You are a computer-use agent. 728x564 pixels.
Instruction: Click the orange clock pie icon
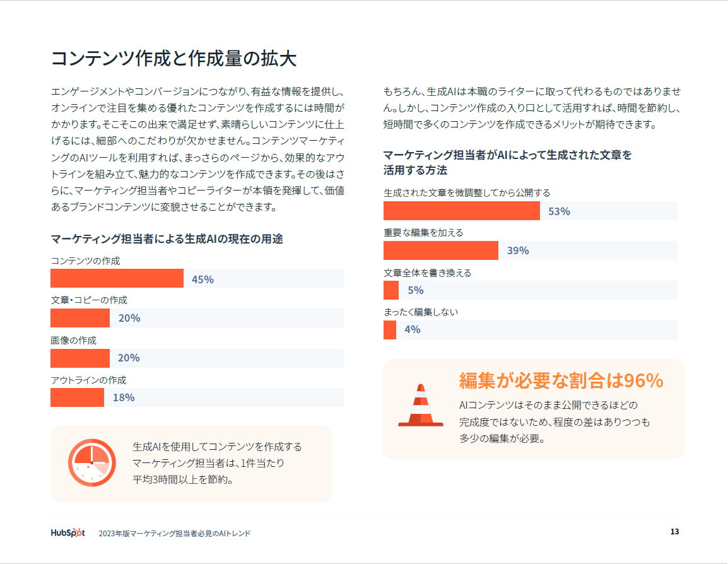tap(91, 462)
